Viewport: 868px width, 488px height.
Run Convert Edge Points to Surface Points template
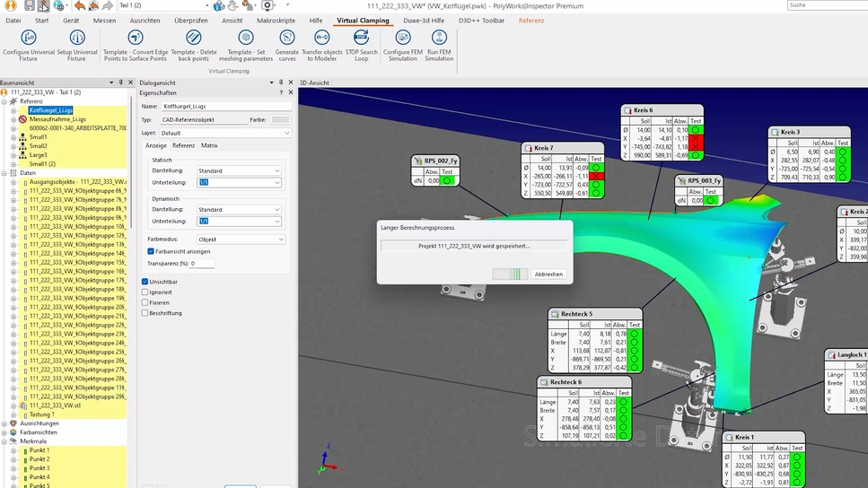click(135, 39)
